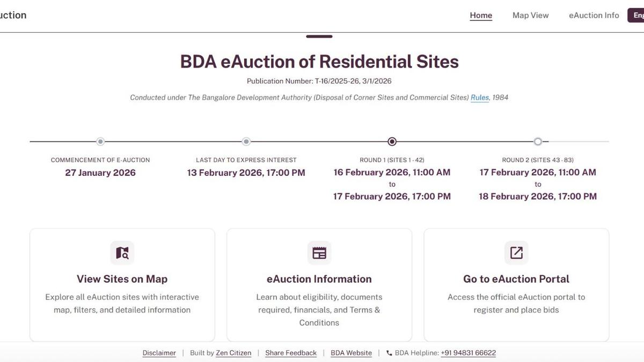Select the Round 1 timeline marker

(392, 142)
